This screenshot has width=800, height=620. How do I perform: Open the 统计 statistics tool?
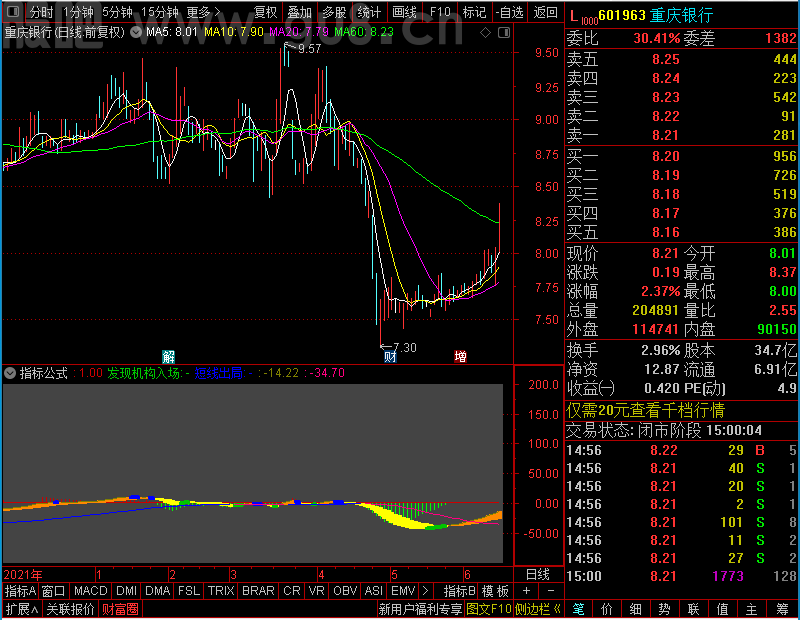[x=369, y=12]
